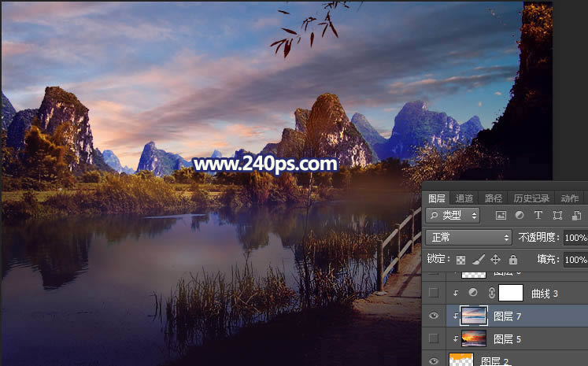The height and width of the screenshot is (366, 588).
Task: Lock image pixels brush icon
Action: pyautogui.click(x=478, y=259)
